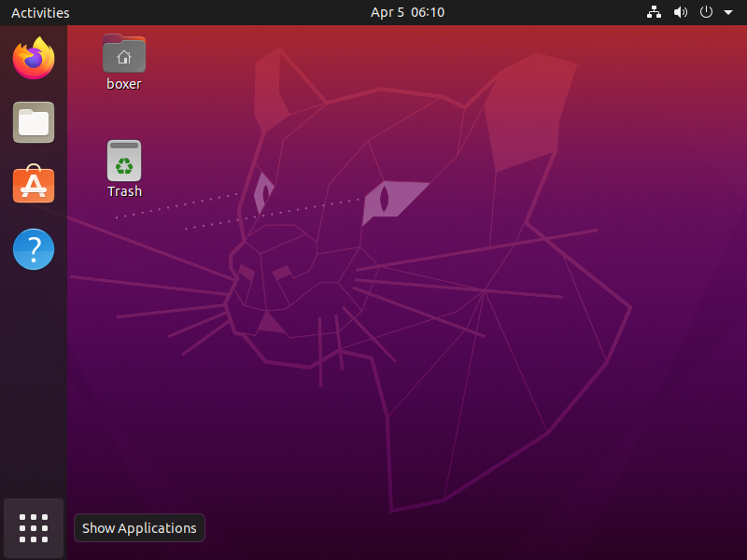Open Ubuntu Software from the dock
The height and width of the screenshot is (560, 747).
point(34,184)
